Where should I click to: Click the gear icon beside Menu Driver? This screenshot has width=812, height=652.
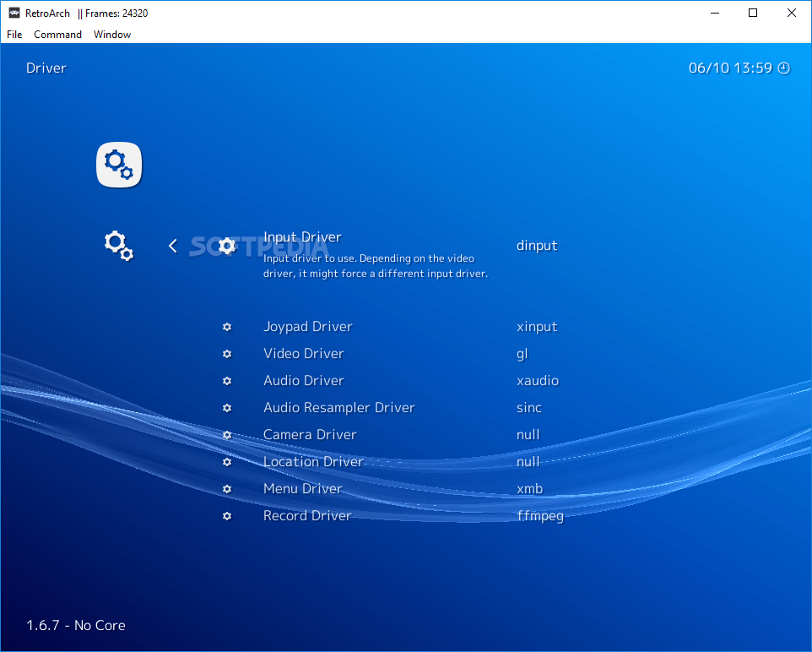click(x=227, y=489)
